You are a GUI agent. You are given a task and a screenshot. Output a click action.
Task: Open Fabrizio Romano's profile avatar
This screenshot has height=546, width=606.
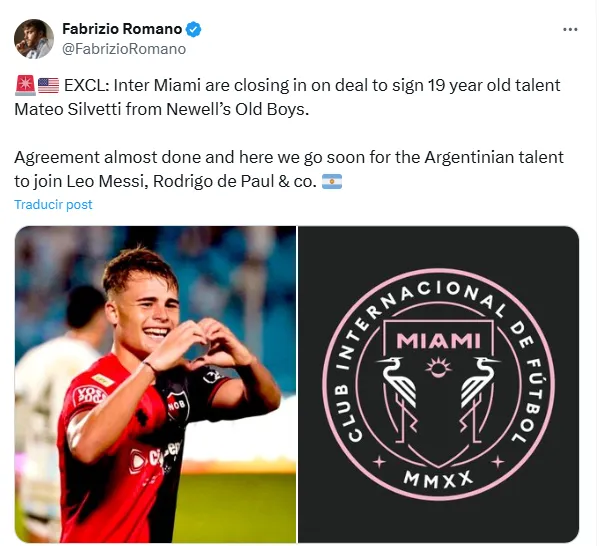tap(34, 38)
